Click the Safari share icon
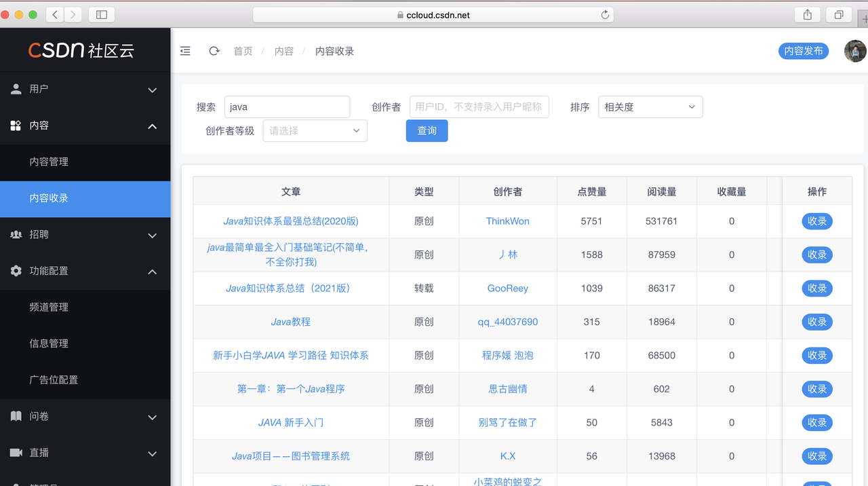 [x=808, y=15]
